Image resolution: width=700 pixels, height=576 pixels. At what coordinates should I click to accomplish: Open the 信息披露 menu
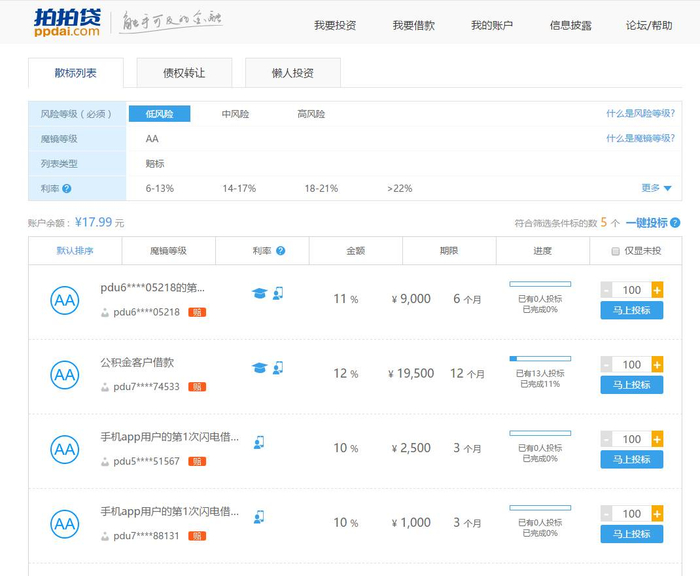(571, 25)
